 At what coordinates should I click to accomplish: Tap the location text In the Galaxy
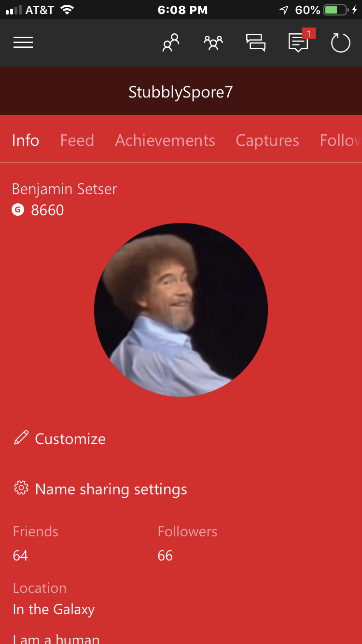(x=54, y=610)
